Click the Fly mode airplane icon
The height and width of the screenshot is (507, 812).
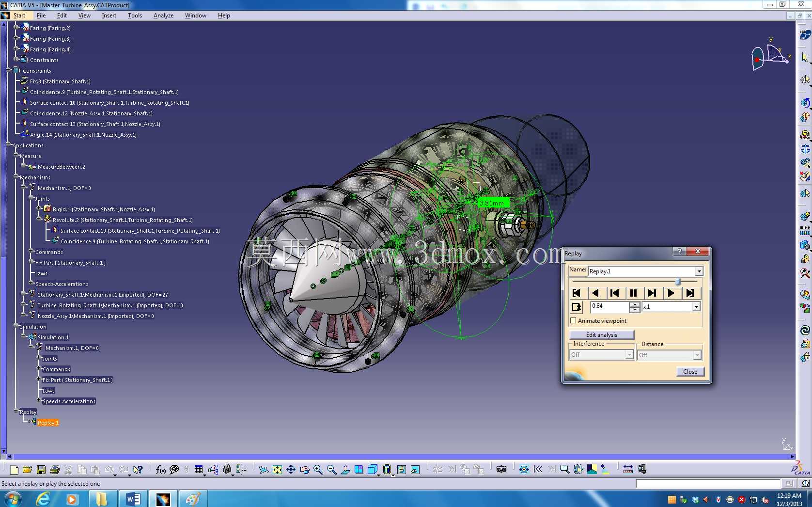pyautogui.click(x=264, y=469)
